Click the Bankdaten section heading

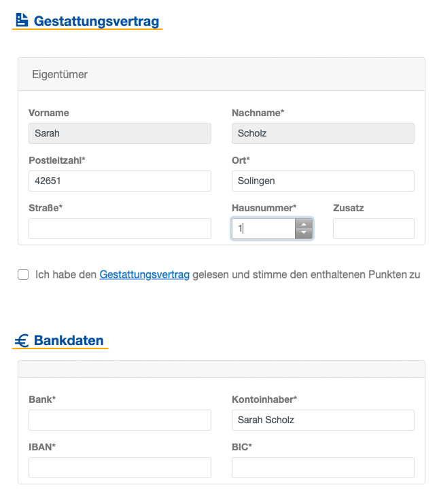pyautogui.click(x=69, y=341)
